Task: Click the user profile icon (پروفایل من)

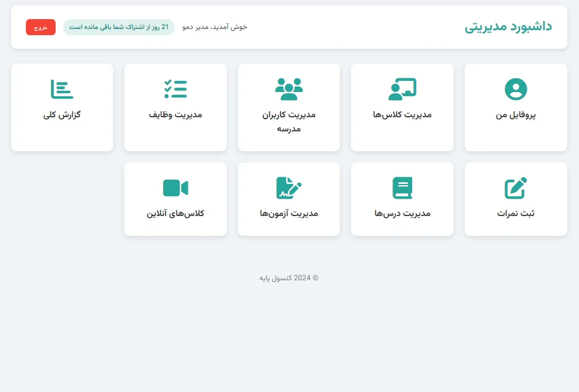Action: 515,90
